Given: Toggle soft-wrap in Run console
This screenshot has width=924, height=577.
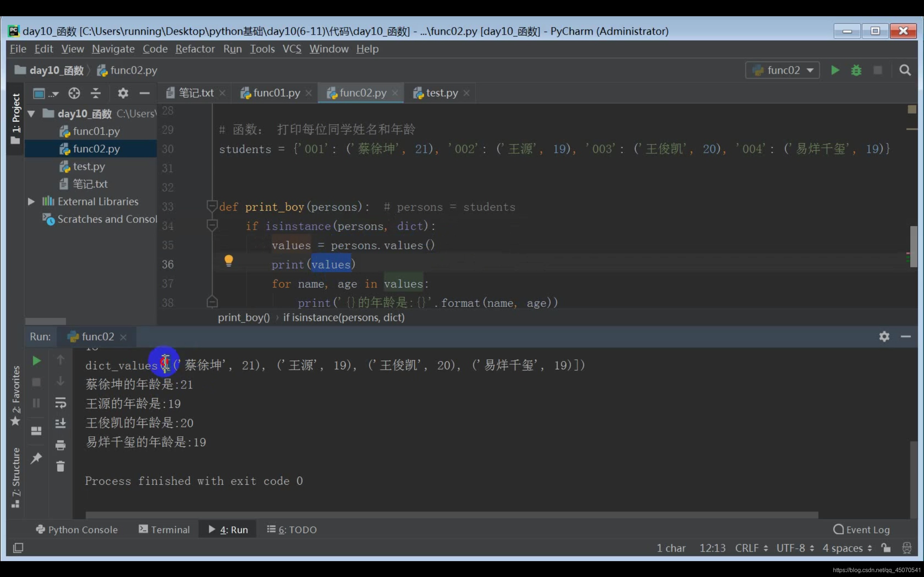Looking at the screenshot, I should click(60, 403).
